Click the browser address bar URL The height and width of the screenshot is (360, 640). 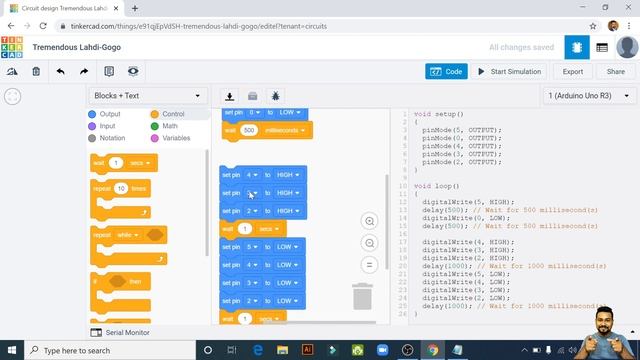[x=199, y=26]
